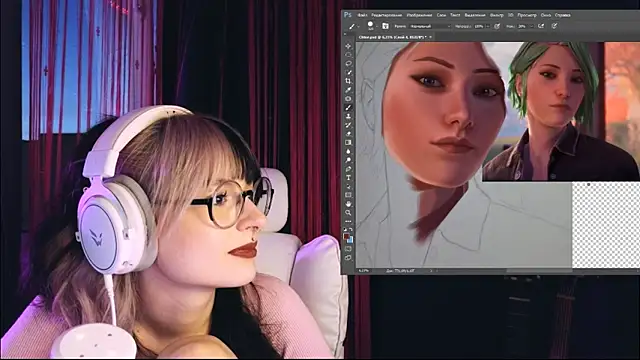640x360 pixels.
Task: Select the Gradient tool
Action: tap(348, 142)
